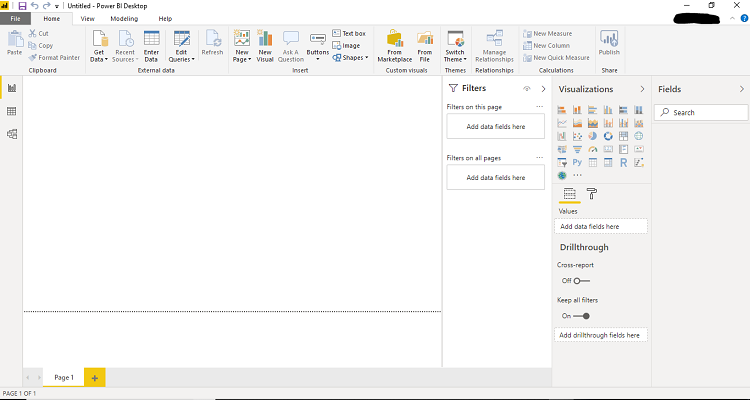Screen dimensions: 750x400
Task: Select the R script visual icon
Action: (623, 163)
